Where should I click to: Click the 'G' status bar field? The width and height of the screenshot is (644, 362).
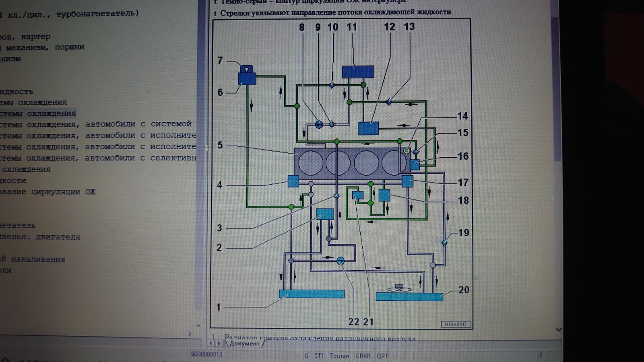coord(306,356)
